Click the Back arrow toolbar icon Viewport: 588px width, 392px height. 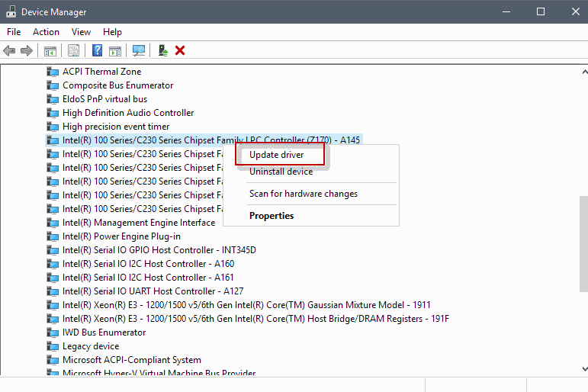pyautogui.click(x=9, y=50)
